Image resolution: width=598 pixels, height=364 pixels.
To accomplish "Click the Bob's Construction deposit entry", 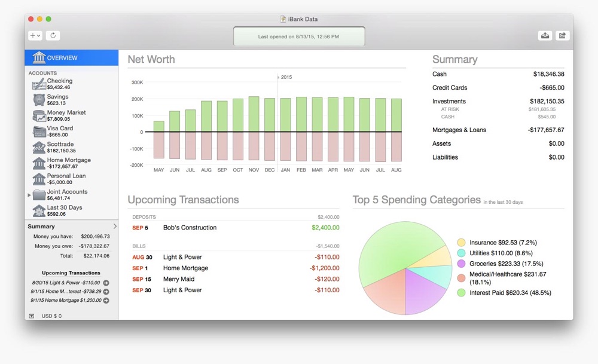I will 190,228.
